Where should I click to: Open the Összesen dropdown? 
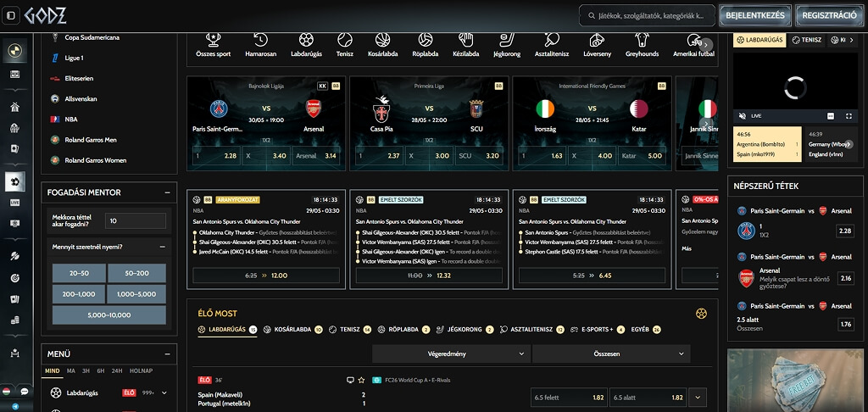pos(611,354)
